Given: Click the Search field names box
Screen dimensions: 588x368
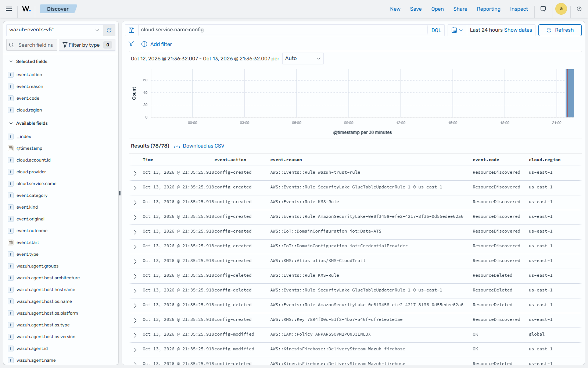Looking at the screenshot, I should coord(32,45).
